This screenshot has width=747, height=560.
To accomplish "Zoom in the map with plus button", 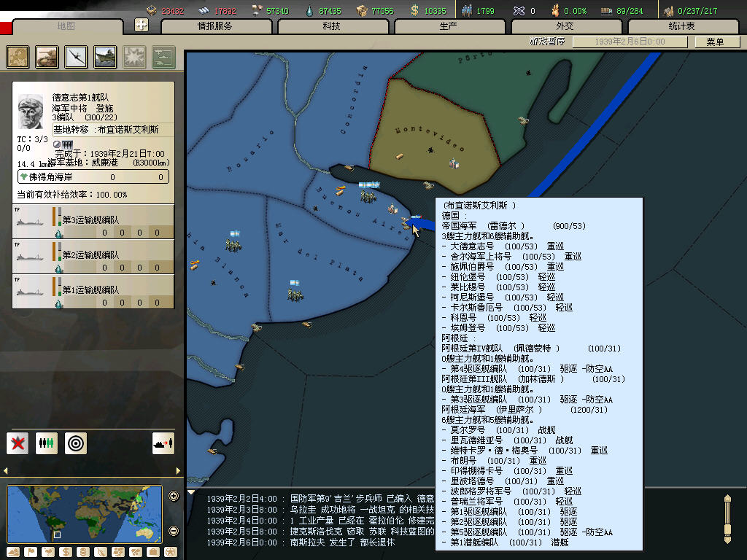I will coord(174,497).
